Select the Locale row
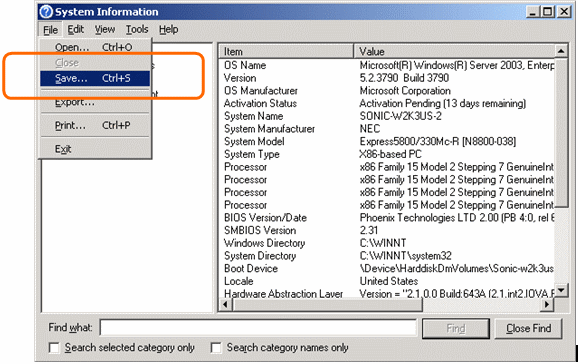The height and width of the screenshot is (364, 578). (387, 281)
